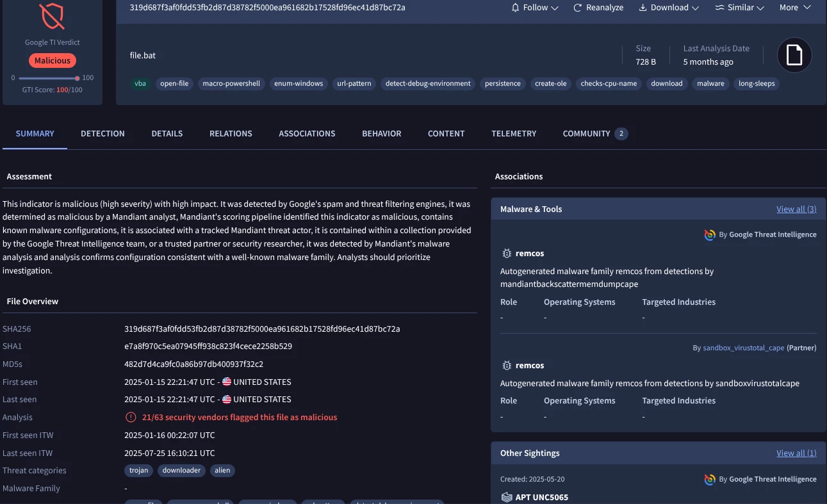Click the 728 B size value
The image size is (827, 504).
tap(646, 62)
